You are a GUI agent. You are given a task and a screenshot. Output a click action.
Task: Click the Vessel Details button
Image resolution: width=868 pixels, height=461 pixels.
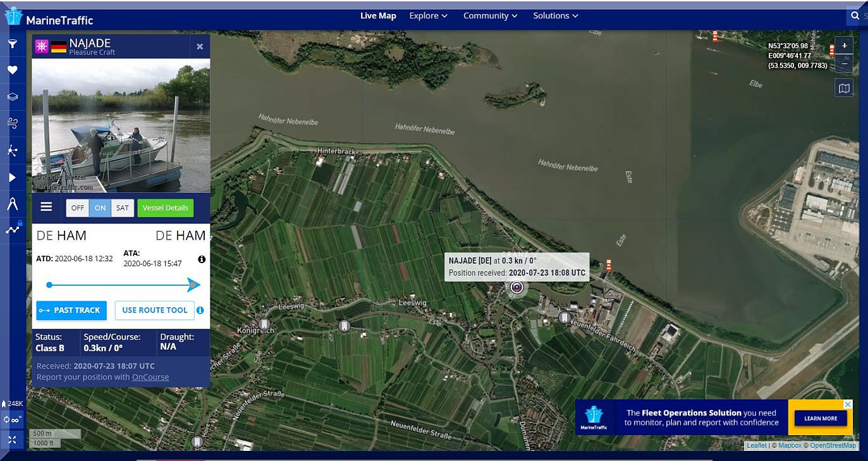166,208
